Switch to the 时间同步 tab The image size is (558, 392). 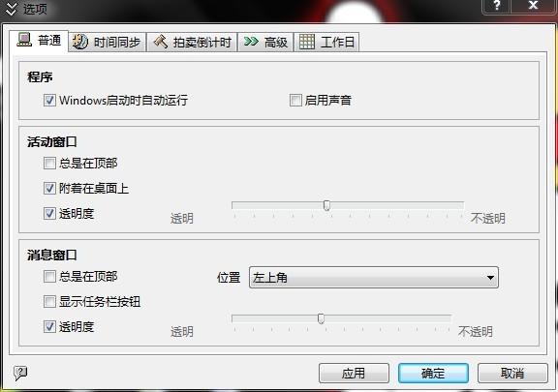[x=108, y=42]
